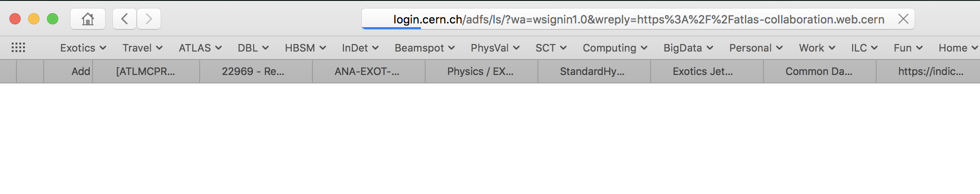
Task: Open the Personal bookmarks menu
Action: click(x=756, y=48)
